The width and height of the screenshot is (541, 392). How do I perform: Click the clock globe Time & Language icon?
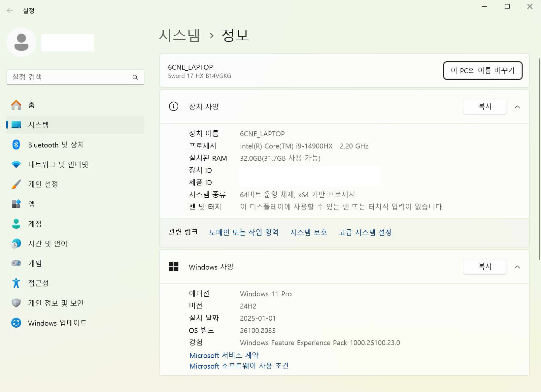click(x=16, y=244)
